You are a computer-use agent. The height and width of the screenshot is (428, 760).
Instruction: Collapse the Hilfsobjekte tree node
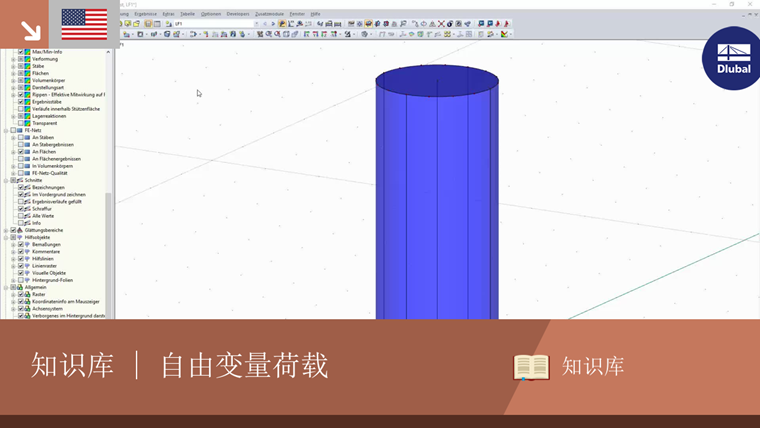(6, 238)
